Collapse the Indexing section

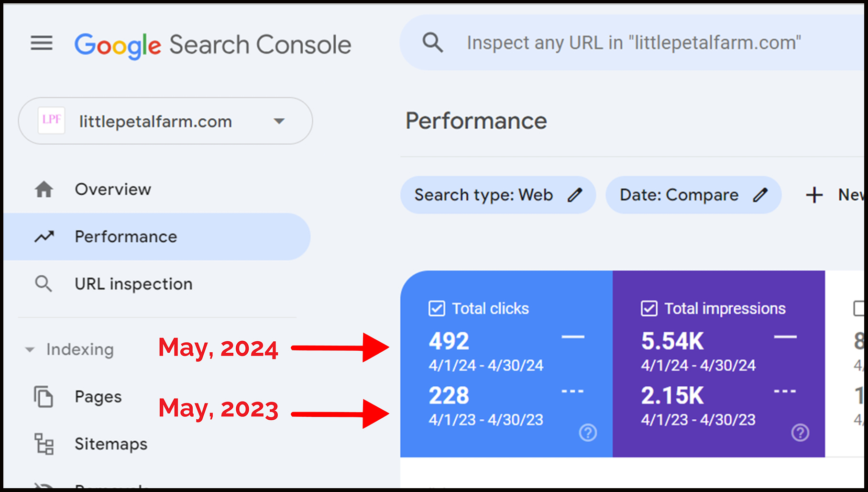(30, 349)
